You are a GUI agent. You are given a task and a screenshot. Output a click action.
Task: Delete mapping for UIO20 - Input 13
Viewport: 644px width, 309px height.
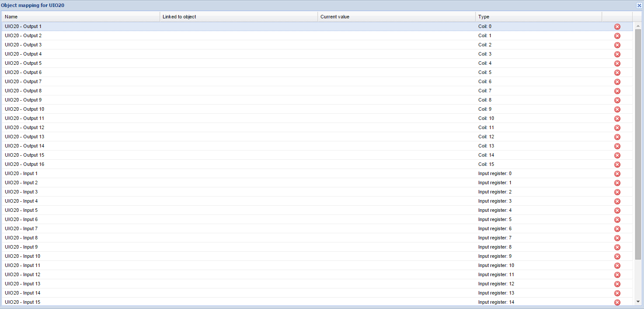tap(617, 284)
